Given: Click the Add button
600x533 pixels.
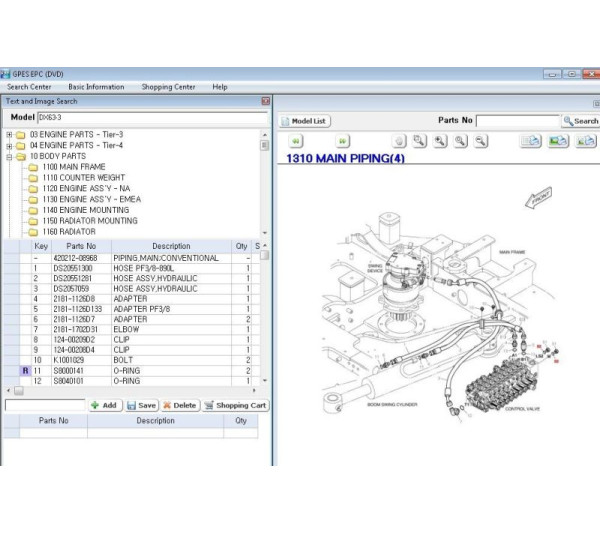Looking at the screenshot, I should pyautogui.click(x=104, y=405).
